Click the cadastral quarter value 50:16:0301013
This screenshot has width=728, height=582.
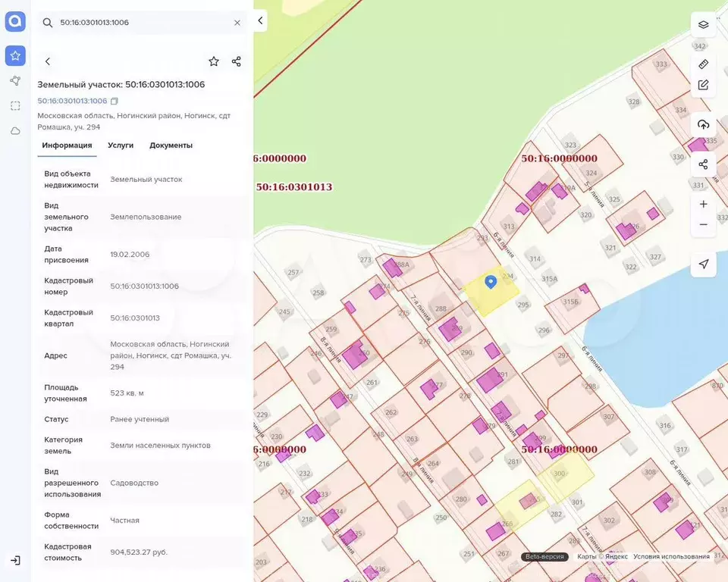(135, 318)
